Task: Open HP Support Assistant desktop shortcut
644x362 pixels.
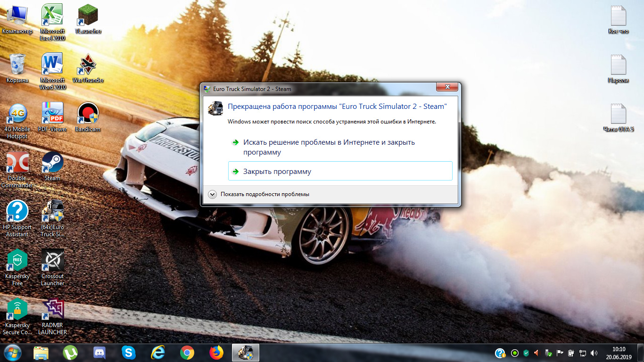Action: (x=17, y=219)
